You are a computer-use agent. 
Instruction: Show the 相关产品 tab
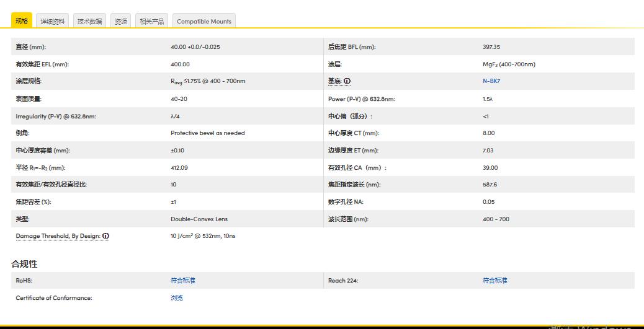(152, 21)
